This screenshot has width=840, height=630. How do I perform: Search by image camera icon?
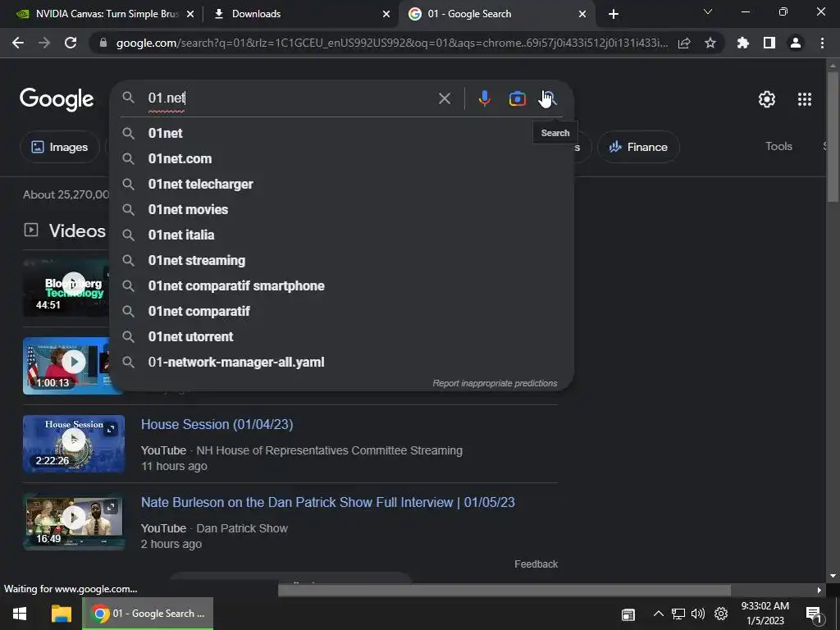[x=517, y=98]
